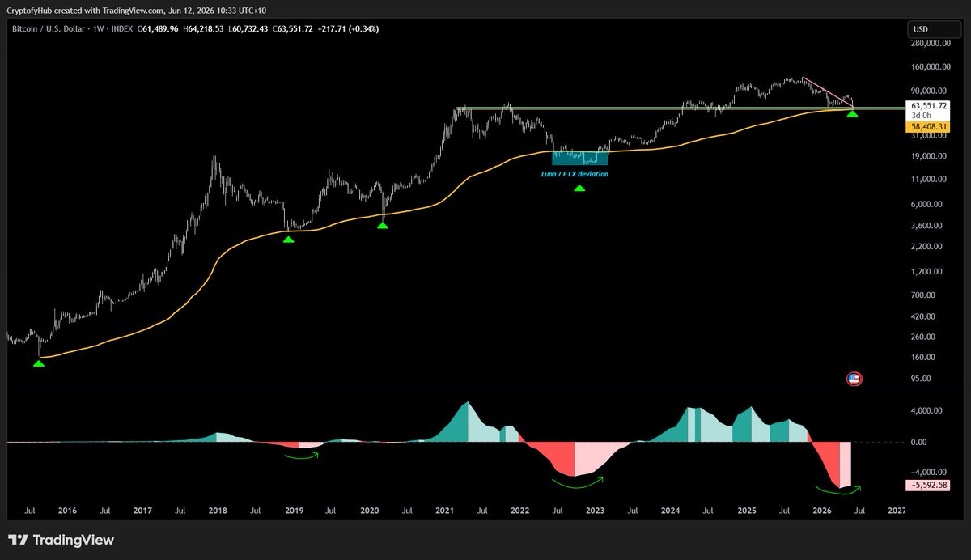Click the 2020 time axis label
Image resolution: width=971 pixels, height=560 pixels.
coord(369,511)
